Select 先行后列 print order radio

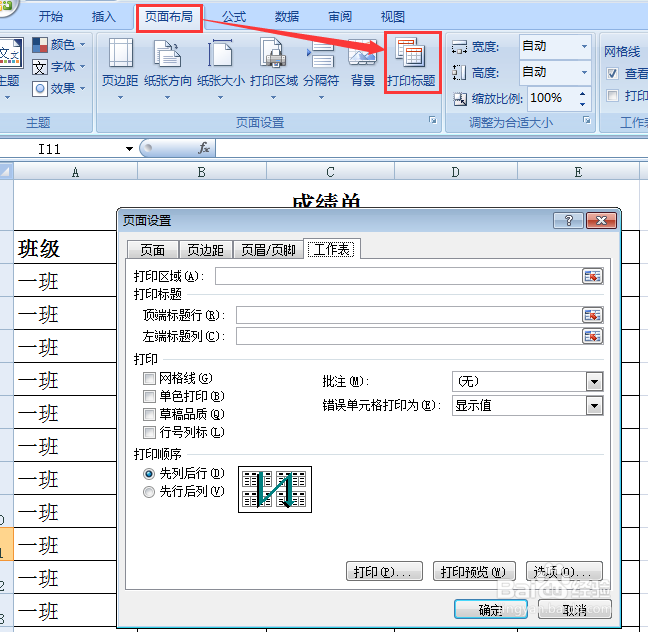click(x=149, y=492)
